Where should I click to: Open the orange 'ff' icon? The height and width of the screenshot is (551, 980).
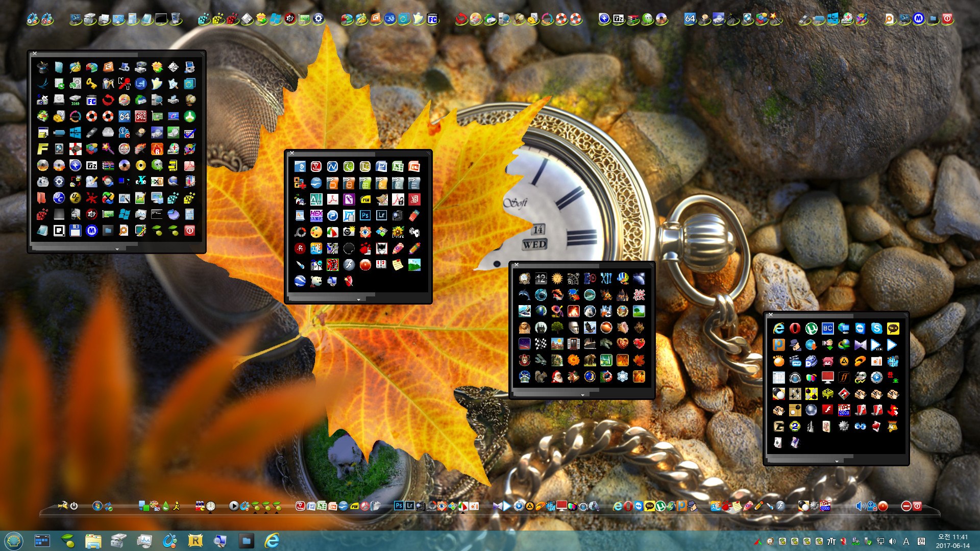point(844,378)
